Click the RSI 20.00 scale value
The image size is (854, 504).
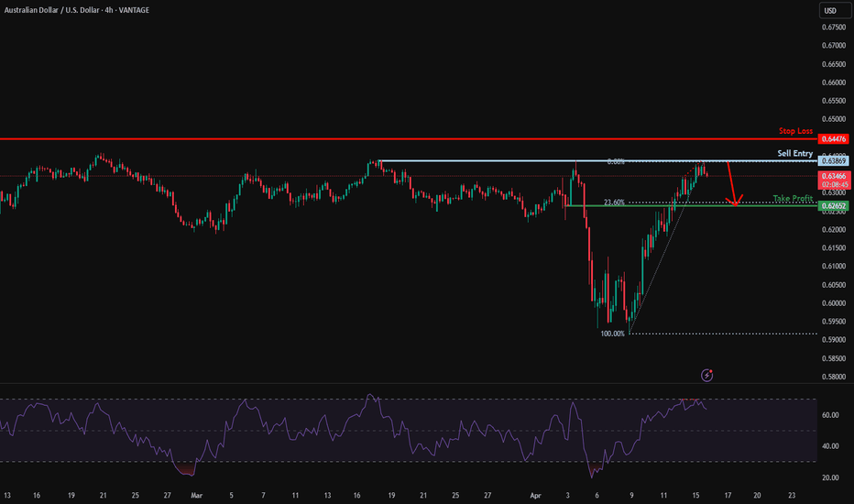coord(830,477)
